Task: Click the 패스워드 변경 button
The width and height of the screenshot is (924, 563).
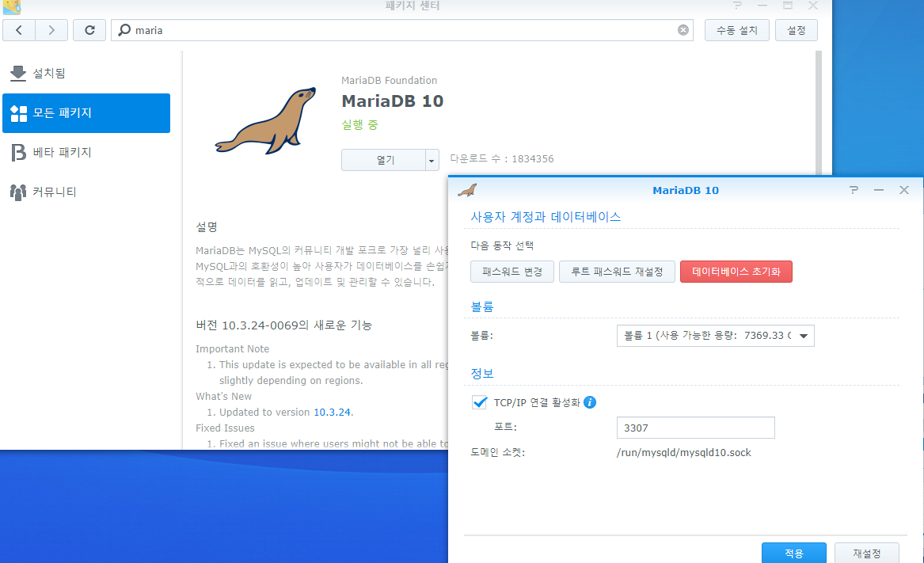Action: 512,272
